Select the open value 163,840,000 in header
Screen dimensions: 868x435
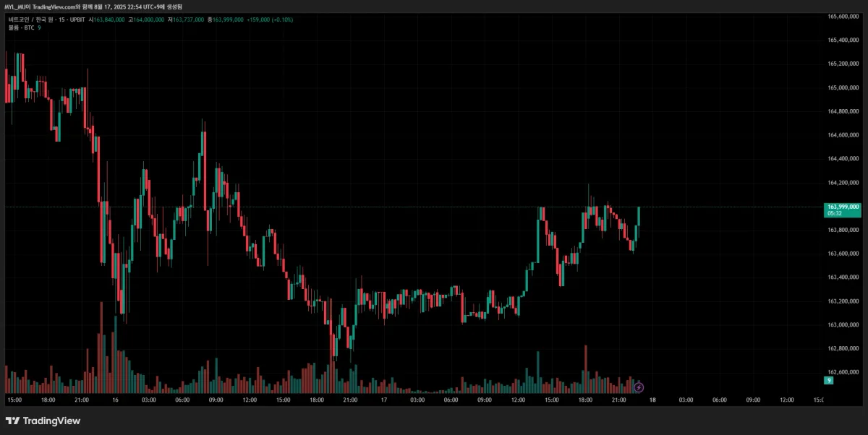point(109,20)
